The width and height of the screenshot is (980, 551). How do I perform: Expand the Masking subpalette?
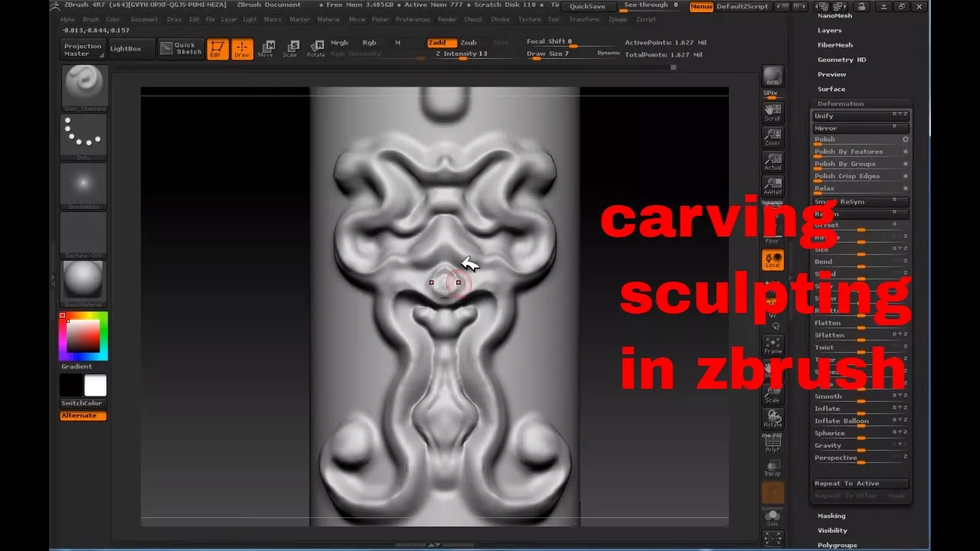pyautogui.click(x=831, y=516)
